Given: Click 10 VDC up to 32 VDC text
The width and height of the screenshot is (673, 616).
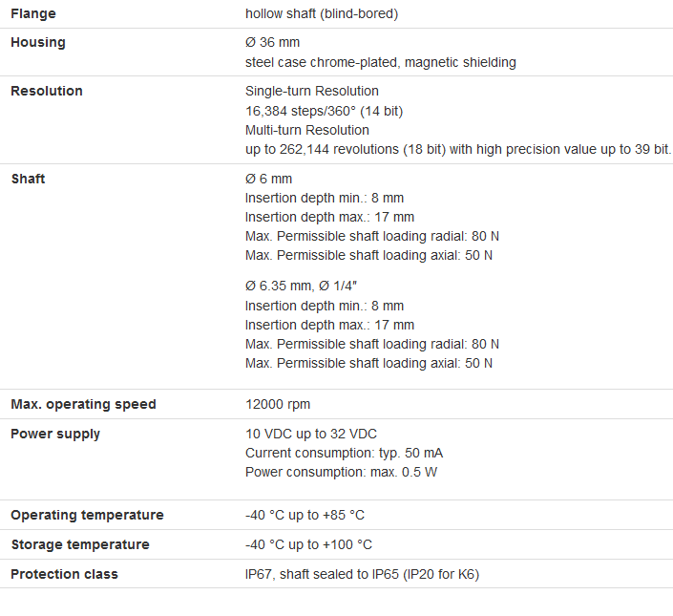Looking at the screenshot, I should (x=310, y=434).
